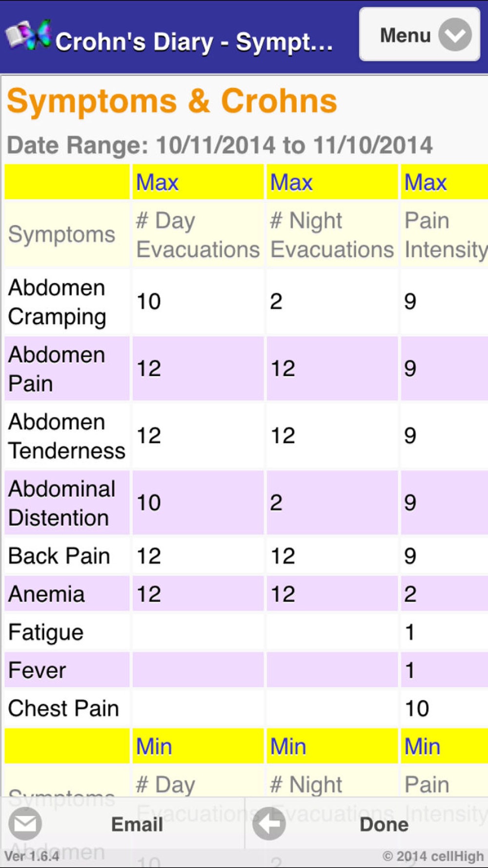This screenshot has height=868, width=488.
Task: Tap the Fever symptom row
Action: coord(37,670)
